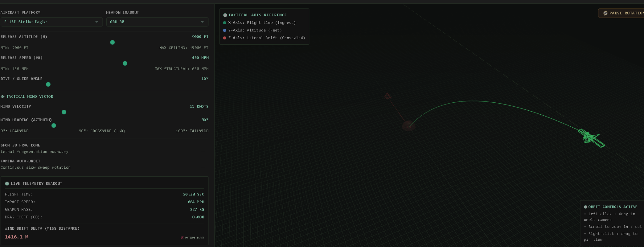Toggle the Camera Auto-Orbit option
Screen dimensions: 644x247
[x=20, y=161]
